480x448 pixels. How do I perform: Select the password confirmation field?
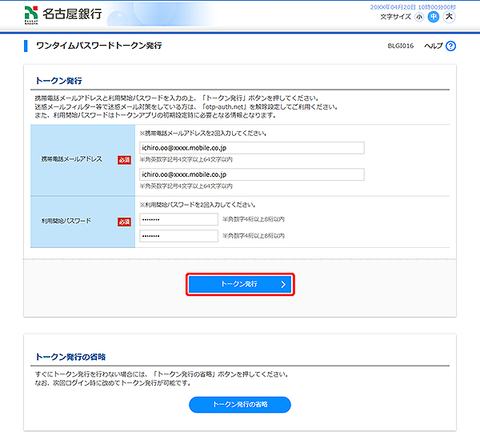pos(178,236)
